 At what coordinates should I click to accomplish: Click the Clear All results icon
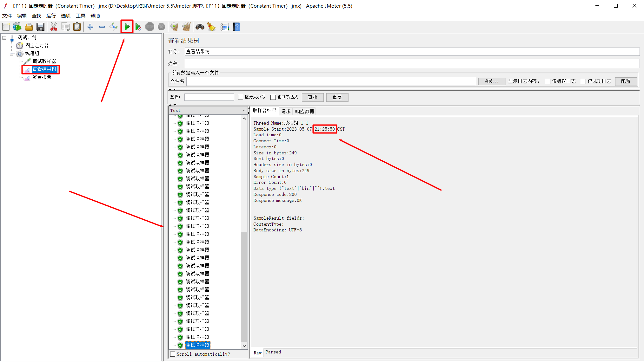pos(186,27)
